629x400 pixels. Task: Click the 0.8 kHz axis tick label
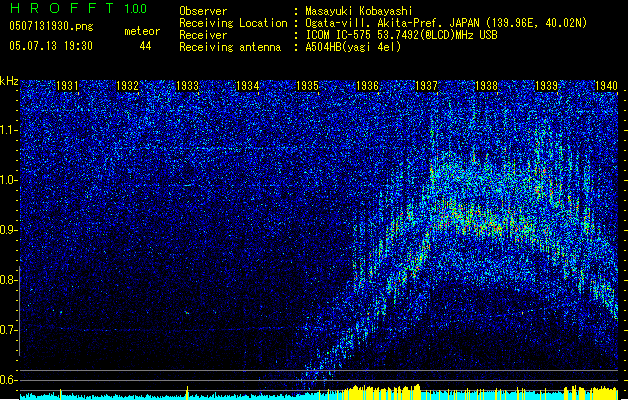[x=8, y=280]
